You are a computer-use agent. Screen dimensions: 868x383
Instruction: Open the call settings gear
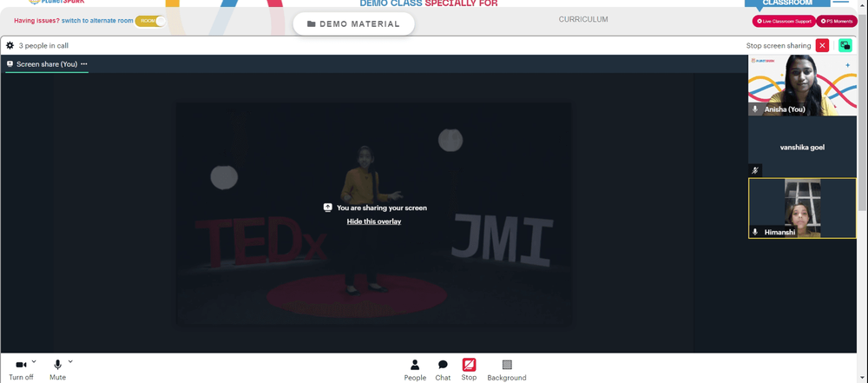click(10, 45)
